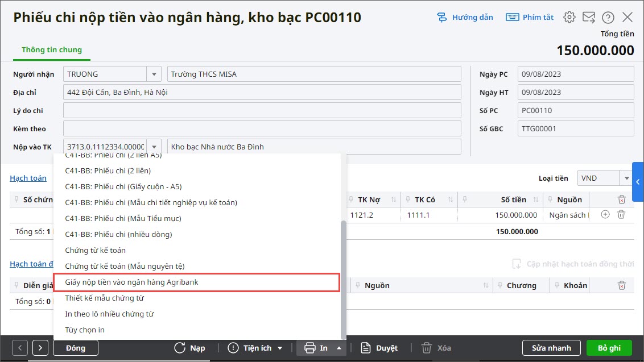Click the add row plus icon
The image size is (644, 362).
pos(605,215)
